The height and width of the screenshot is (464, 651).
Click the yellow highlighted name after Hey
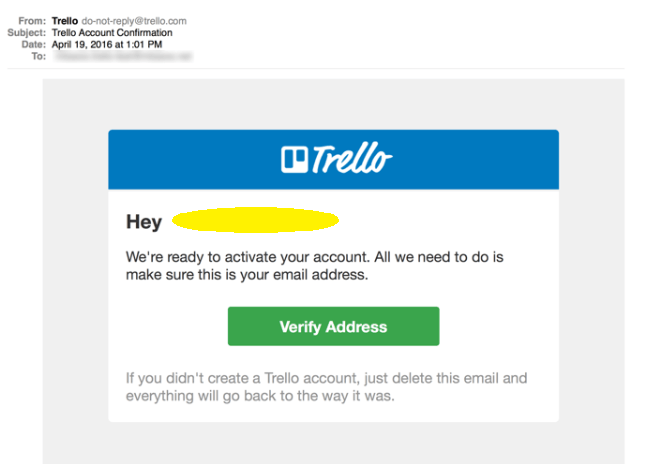[255, 220]
